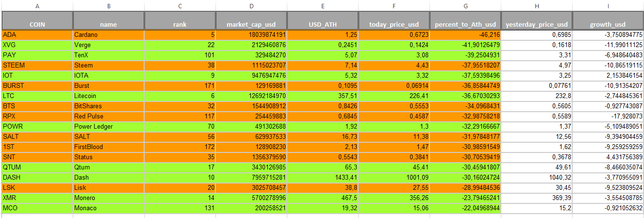Select the DASH coin cell

pos(37,178)
